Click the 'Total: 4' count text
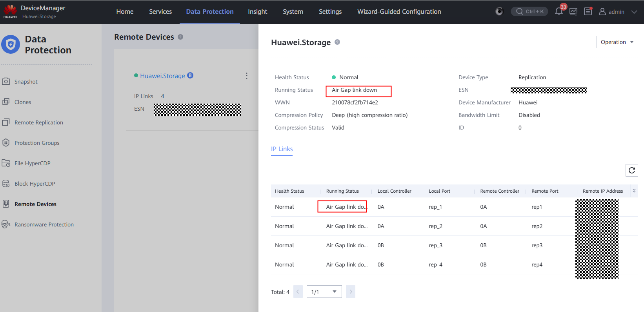 280,292
